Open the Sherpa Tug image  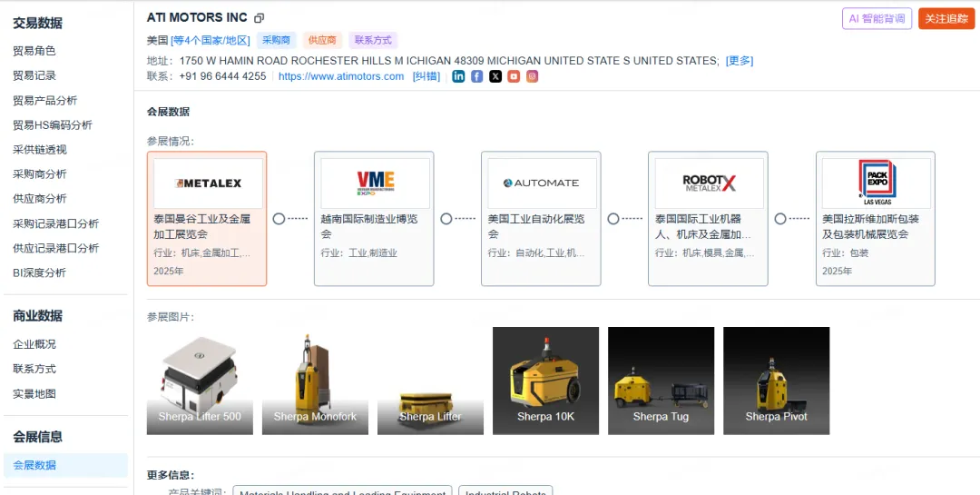pos(661,381)
